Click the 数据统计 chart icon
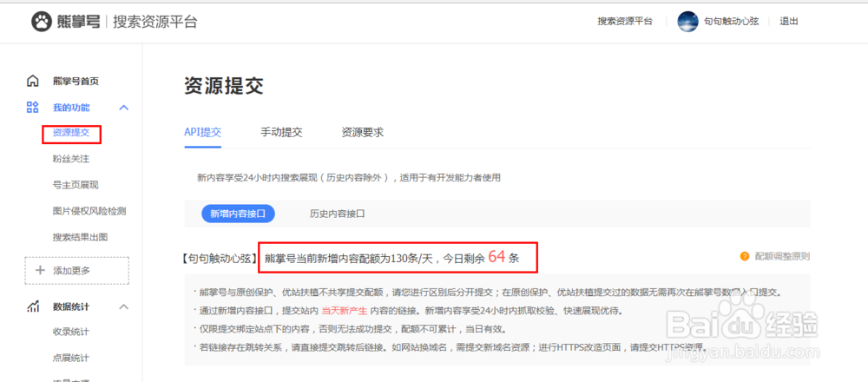Viewport: 868px width, 382px height. [33, 306]
